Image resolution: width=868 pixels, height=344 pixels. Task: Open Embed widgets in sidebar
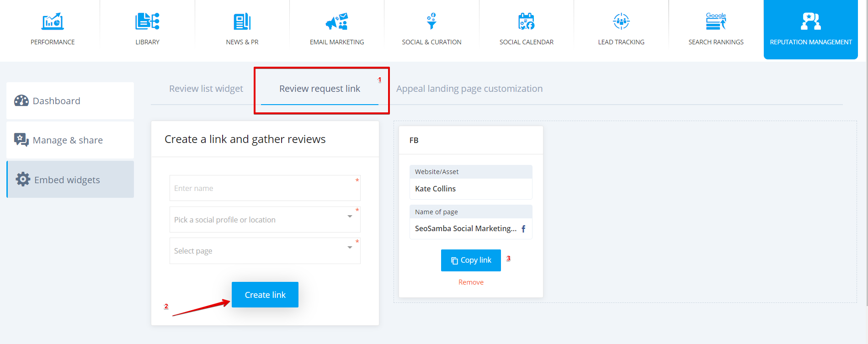click(70, 179)
